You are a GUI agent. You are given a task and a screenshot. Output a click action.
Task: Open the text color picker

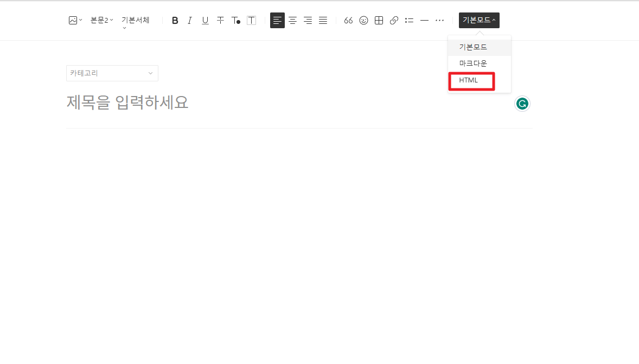coord(236,20)
